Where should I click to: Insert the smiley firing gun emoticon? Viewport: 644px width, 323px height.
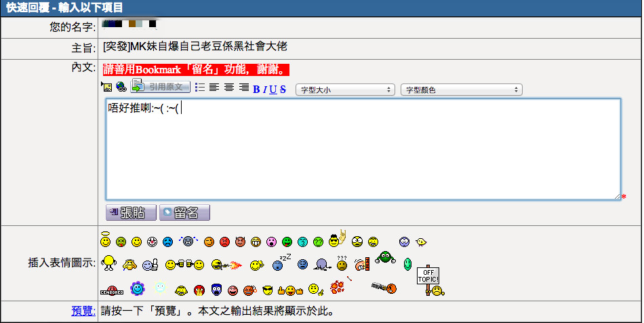[226, 265]
